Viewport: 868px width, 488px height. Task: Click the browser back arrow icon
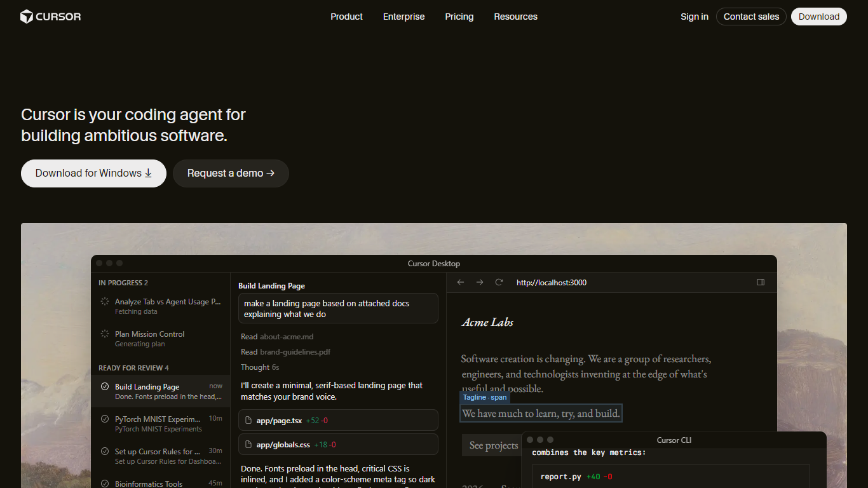click(461, 282)
